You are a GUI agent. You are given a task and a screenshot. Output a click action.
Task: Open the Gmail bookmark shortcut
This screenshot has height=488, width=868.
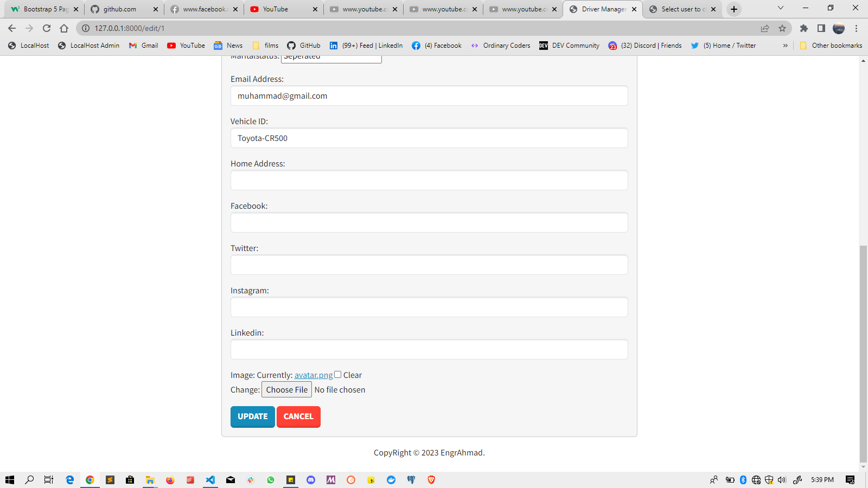pos(143,46)
